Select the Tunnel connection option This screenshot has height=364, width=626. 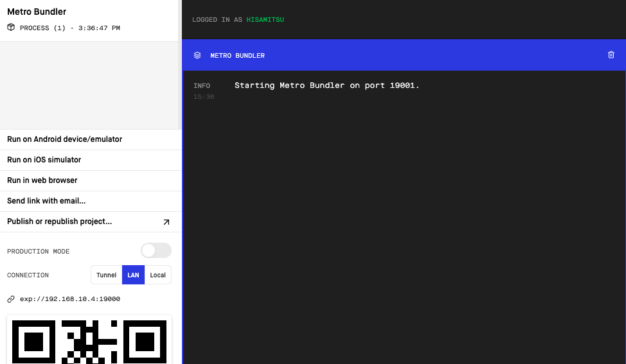pos(107,275)
